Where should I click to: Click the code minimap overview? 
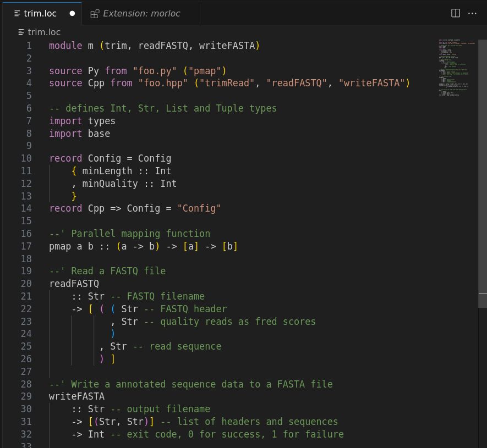tap(457, 68)
